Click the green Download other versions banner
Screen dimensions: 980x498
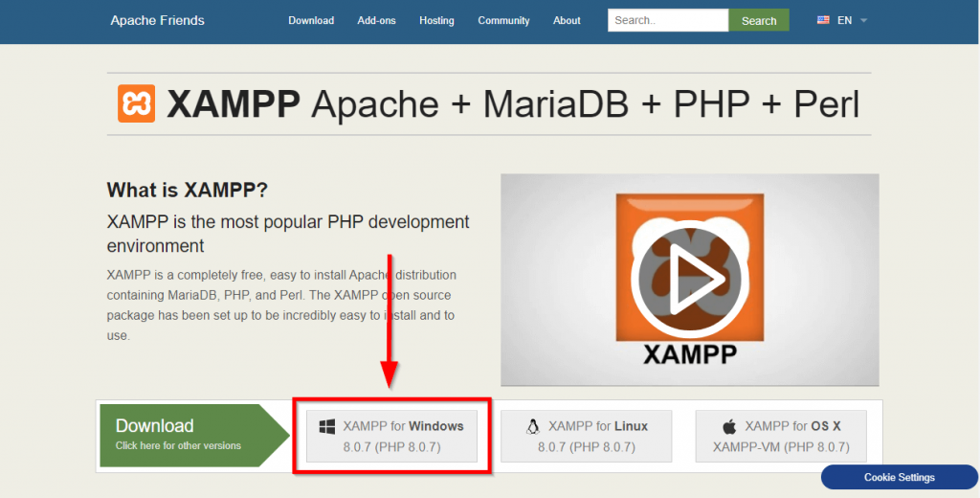194,436
